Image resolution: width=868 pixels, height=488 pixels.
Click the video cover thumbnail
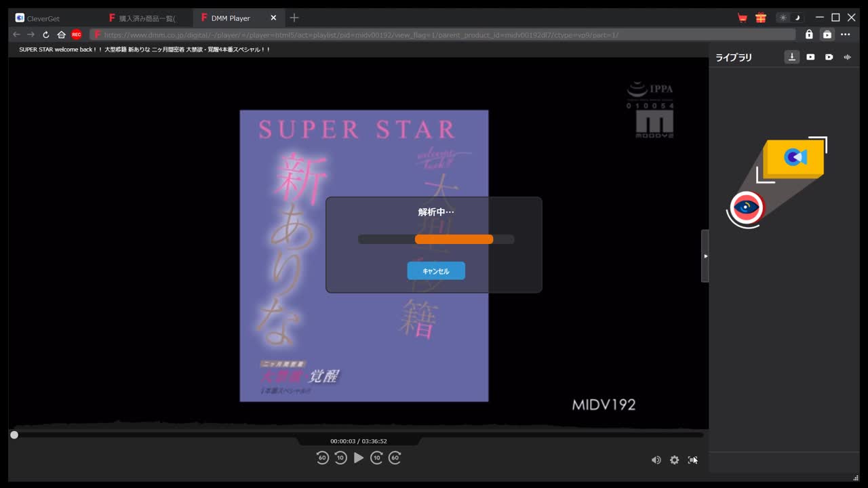point(364,256)
